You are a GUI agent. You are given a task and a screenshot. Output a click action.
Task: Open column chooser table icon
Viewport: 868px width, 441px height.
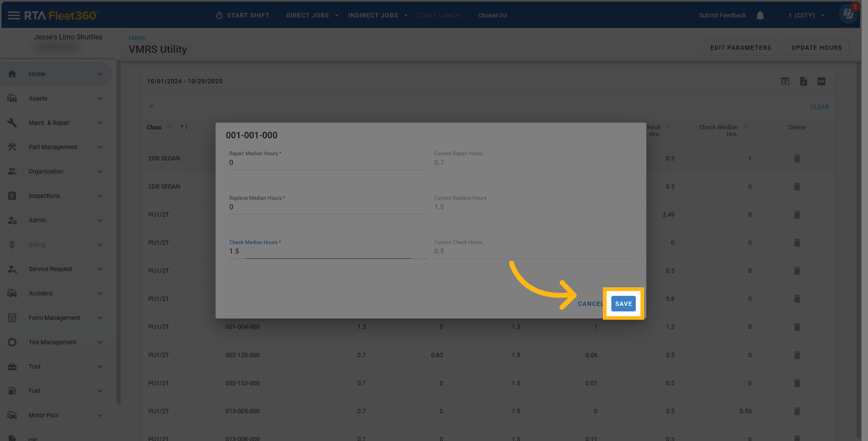785,81
